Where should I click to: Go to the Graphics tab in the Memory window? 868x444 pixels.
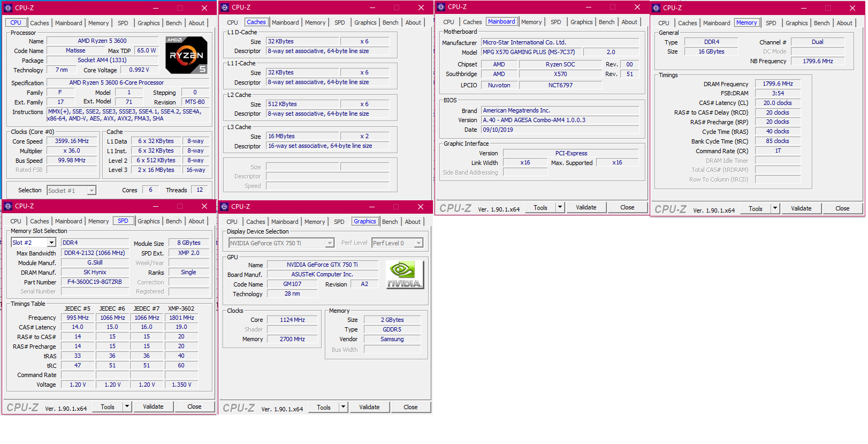point(797,23)
